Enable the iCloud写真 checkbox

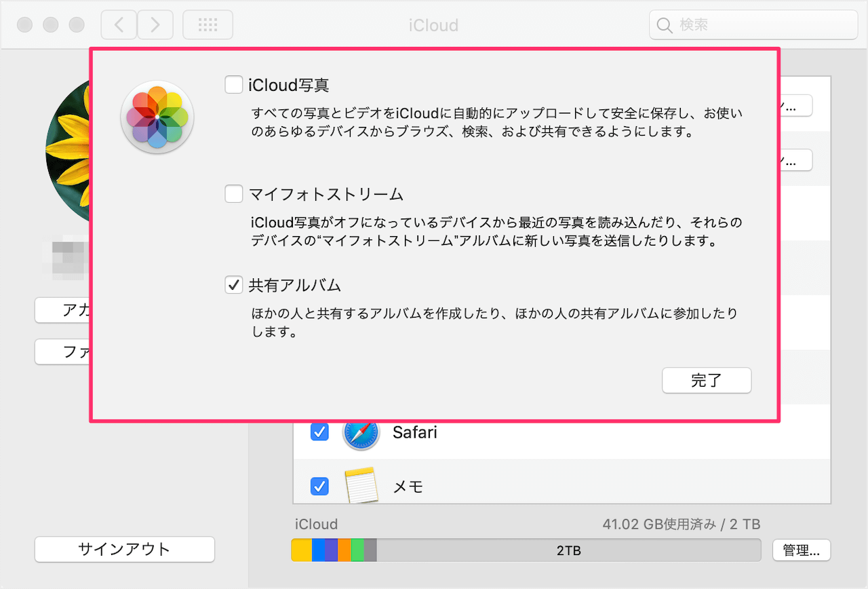pyautogui.click(x=234, y=85)
